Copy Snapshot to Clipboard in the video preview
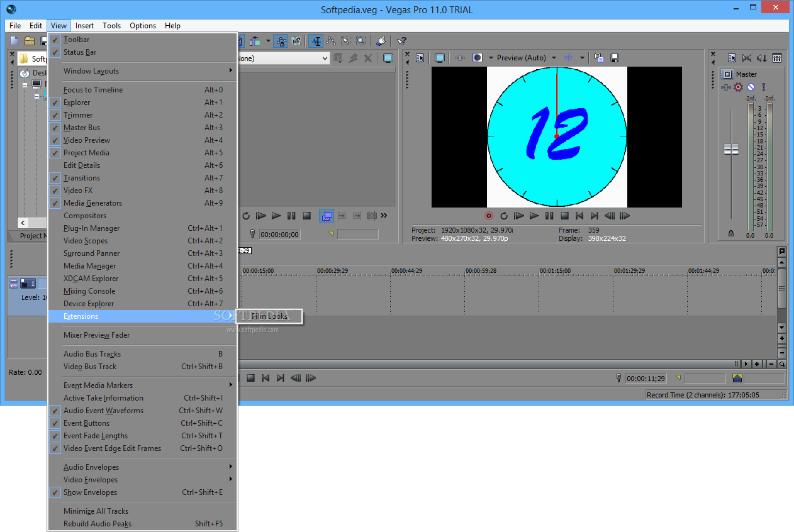Screen dimensions: 794x532 pos(599,58)
